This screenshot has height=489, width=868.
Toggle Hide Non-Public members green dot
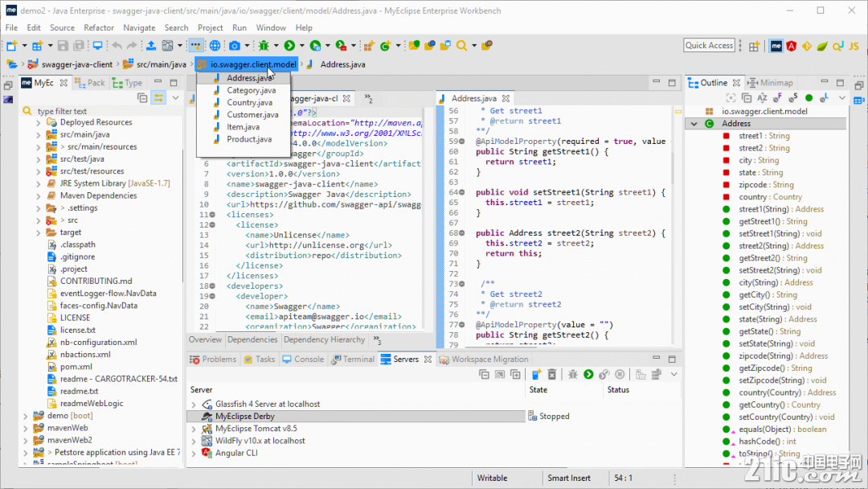pyautogui.click(x=809, y=98)
